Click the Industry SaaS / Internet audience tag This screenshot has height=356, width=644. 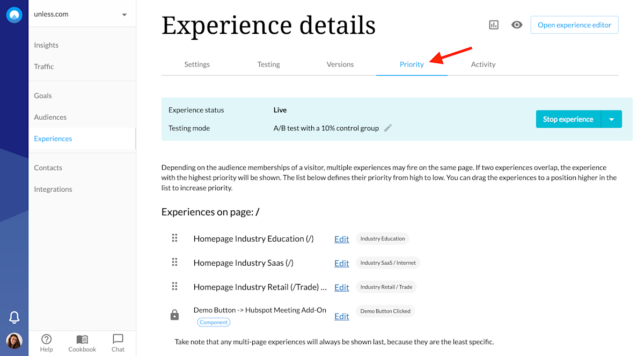[388, 263]
